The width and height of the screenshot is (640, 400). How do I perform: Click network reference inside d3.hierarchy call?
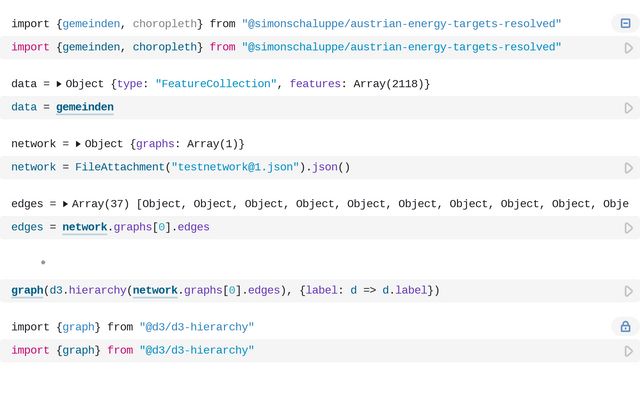pos(155,291)
